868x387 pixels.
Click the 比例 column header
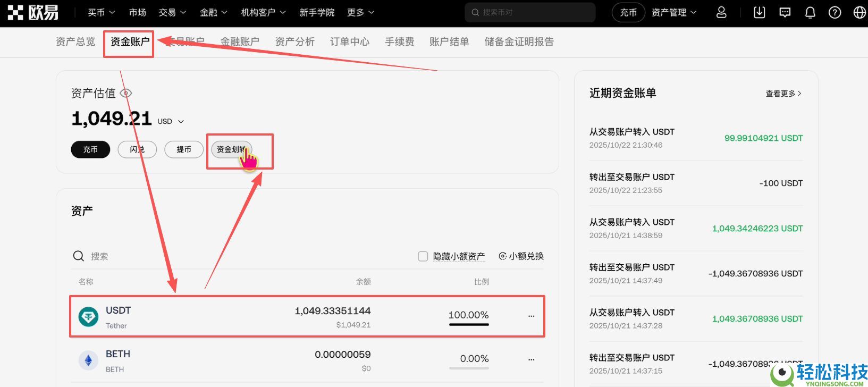click(482, 282)
